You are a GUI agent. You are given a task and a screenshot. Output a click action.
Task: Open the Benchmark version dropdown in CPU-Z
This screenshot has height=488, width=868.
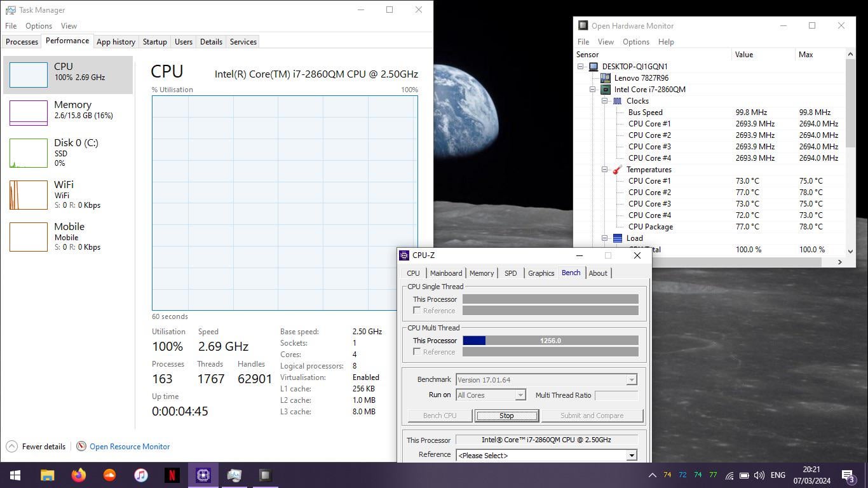631,380
